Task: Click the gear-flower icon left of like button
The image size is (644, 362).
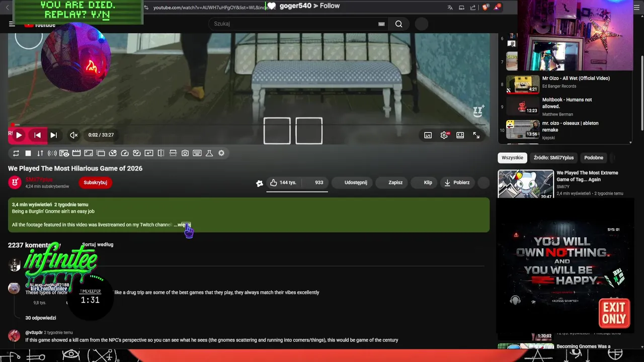Action: coord(259,183)
